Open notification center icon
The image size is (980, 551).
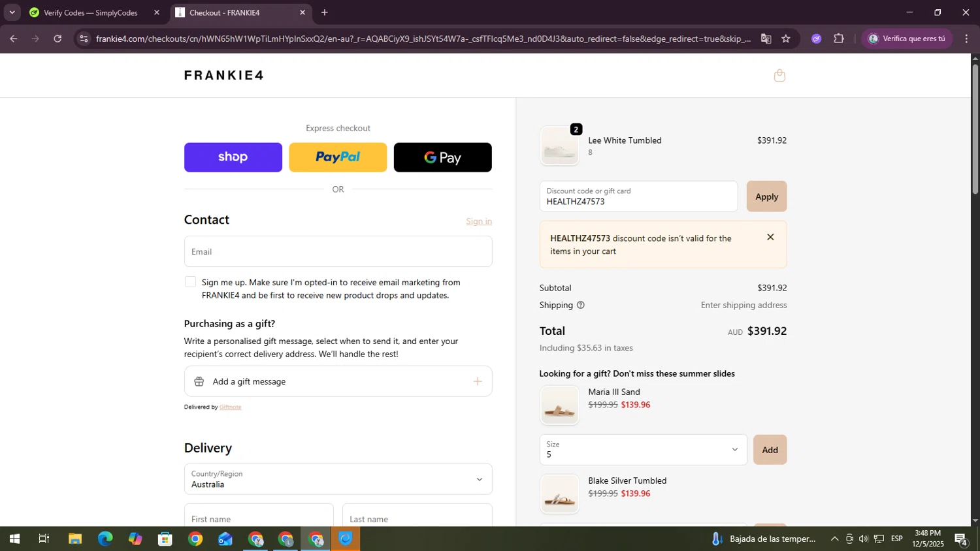coord(961,539)
